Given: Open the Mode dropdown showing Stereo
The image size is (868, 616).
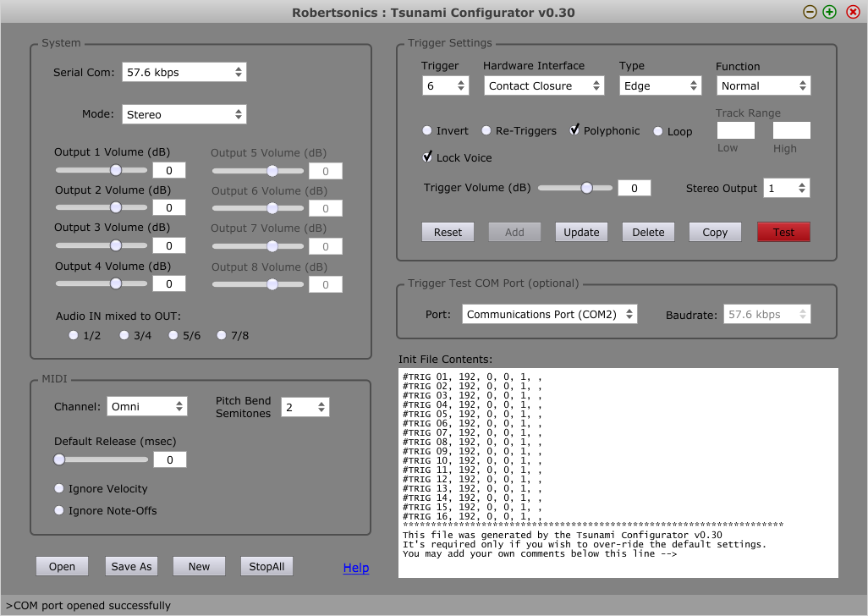Looking at the screenshot, I should pos(184,114).
